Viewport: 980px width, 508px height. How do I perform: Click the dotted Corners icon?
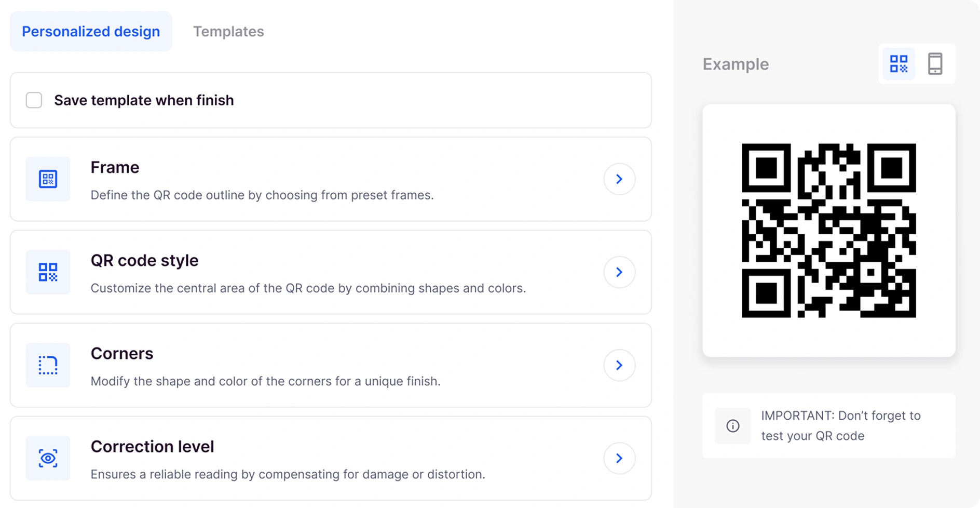coord(48,365)
